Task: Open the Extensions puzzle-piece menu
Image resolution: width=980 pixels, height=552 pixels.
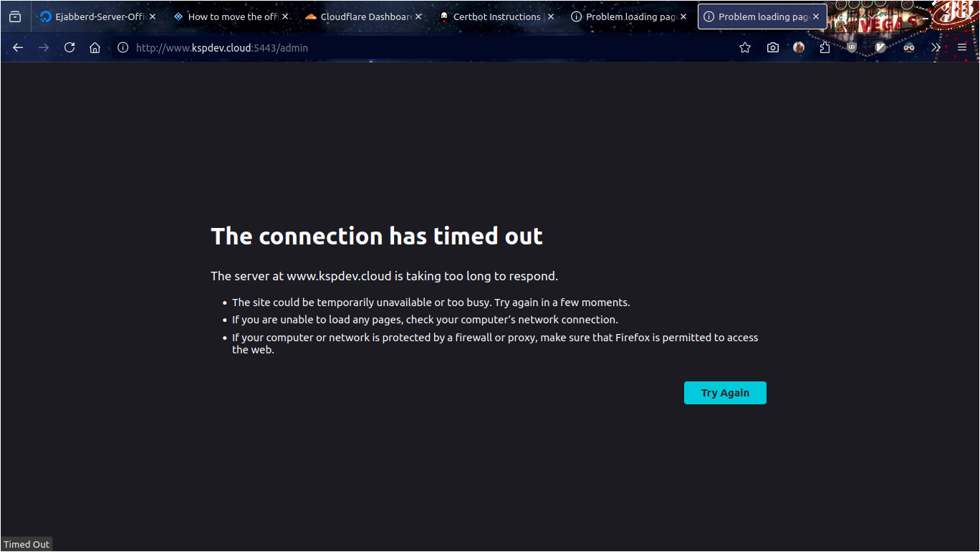Action: coord(825,47)
